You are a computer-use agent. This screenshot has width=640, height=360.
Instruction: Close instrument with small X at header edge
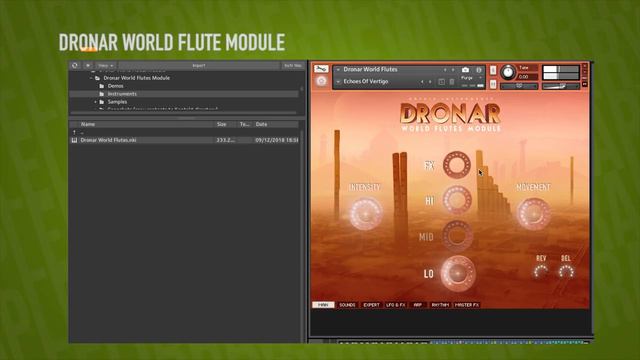tap(584, 66)
